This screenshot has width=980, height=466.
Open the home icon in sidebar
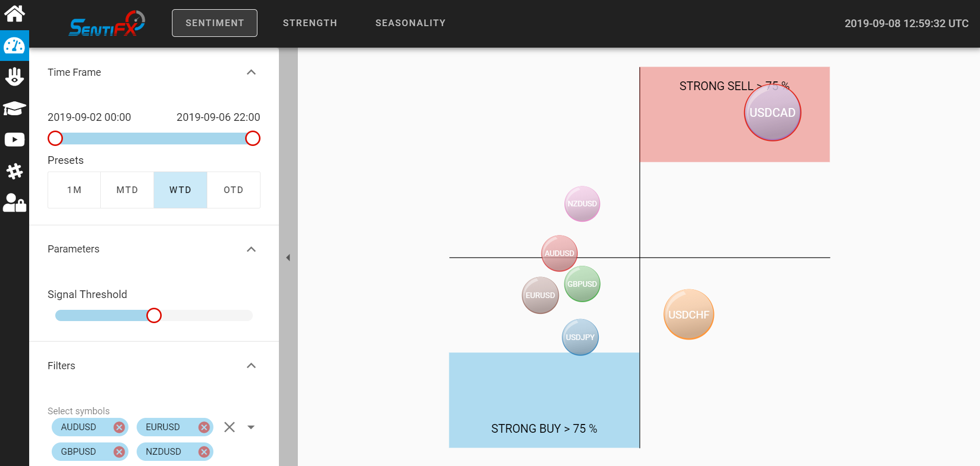(x=14, y=14)
